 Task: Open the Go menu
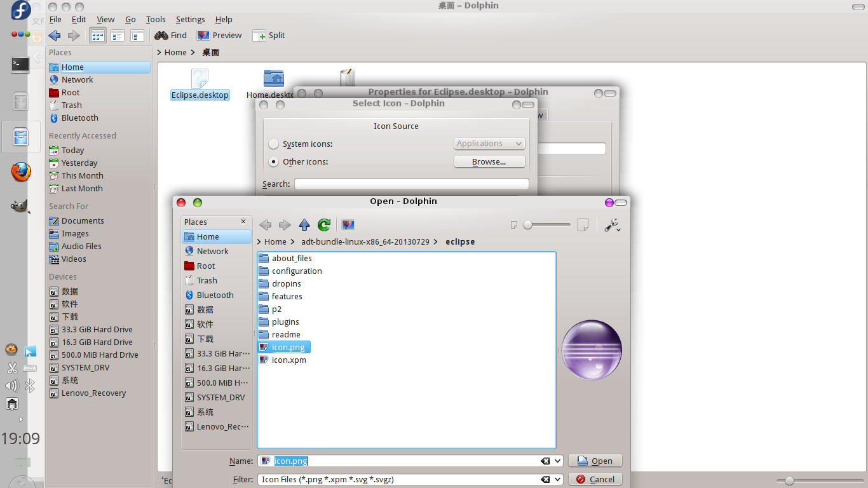pyautogui.click(x=130, y=20)
